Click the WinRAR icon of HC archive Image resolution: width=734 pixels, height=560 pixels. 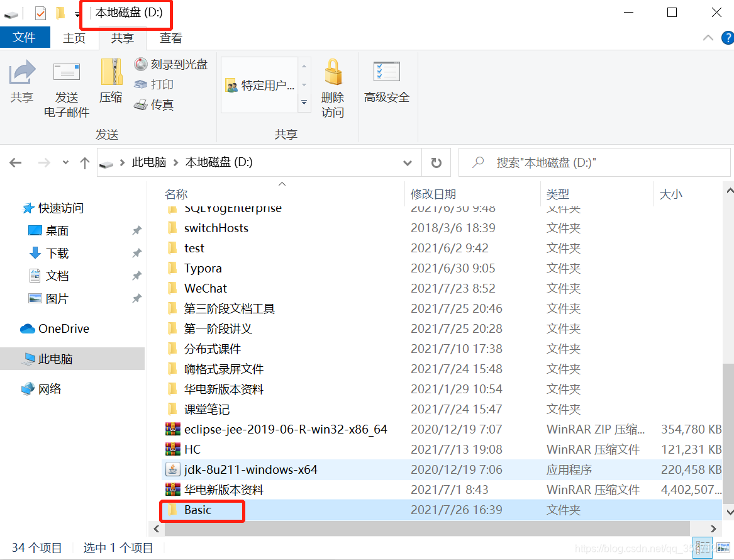coord(173,449)
